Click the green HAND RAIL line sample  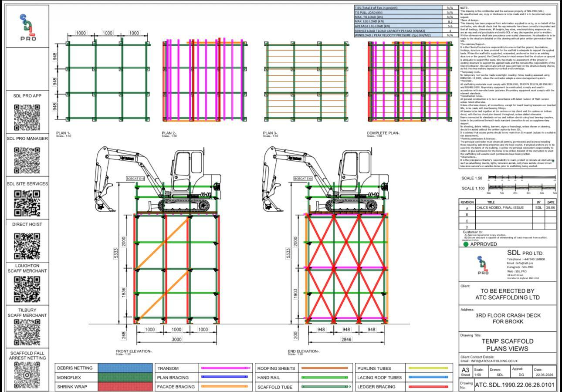(325, 377)
